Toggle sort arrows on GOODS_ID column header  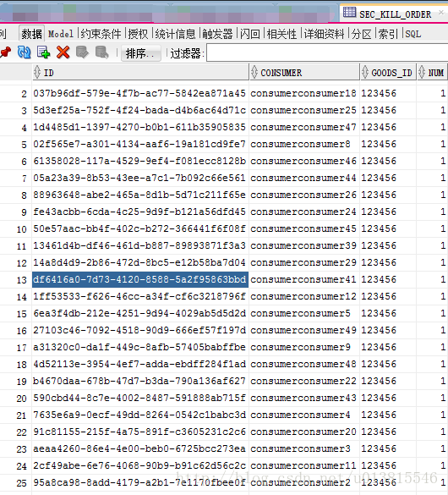pyautogui.click(x=365, y=72)
